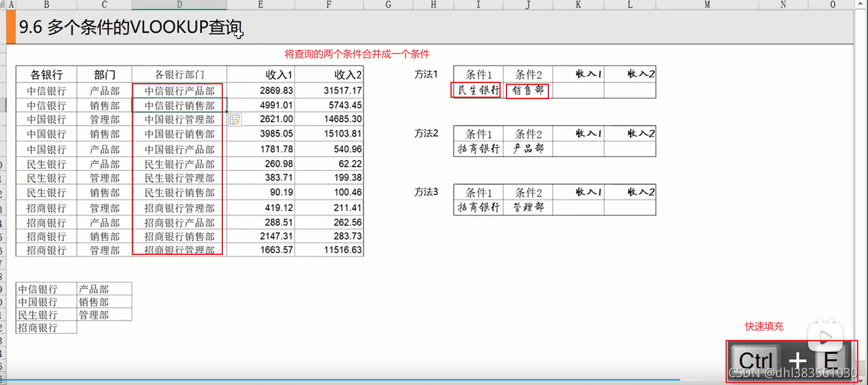Click empty 收入2 result cell in 方法2
Image resolution: width=868 pixels, height=385 pixels.
[x=630, y=149]
